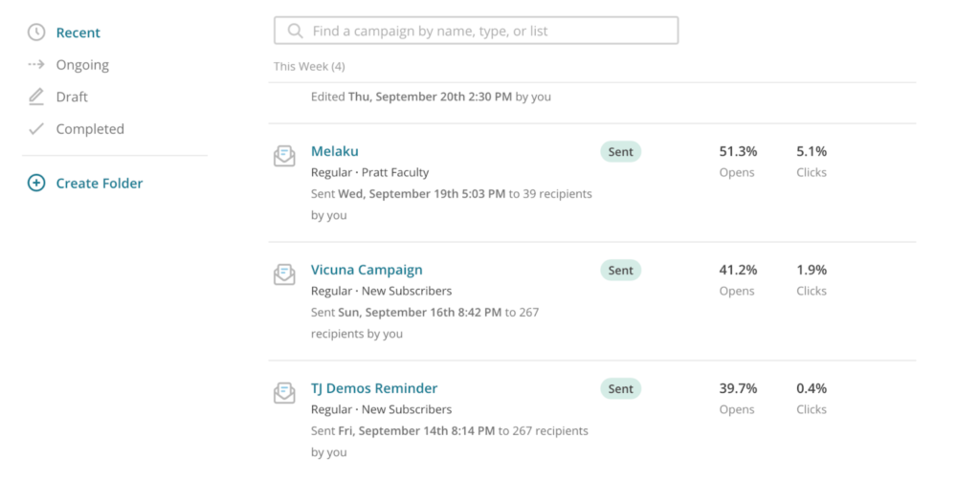Show Completed campaigns
This screenshot has height=481, width=980.
coord(90,129)
